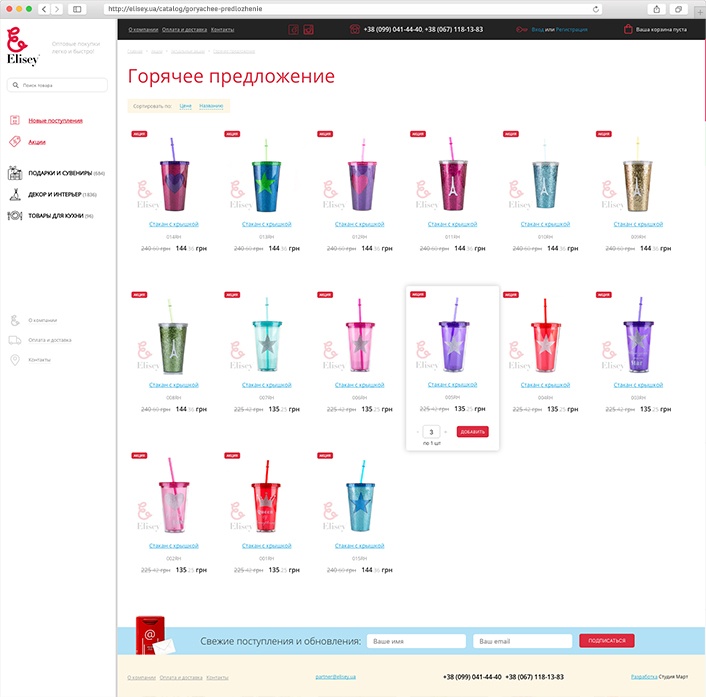Screen dimensions: 706x697
Task: Click Контакты in the top black bar
Action: coord(222,30)
